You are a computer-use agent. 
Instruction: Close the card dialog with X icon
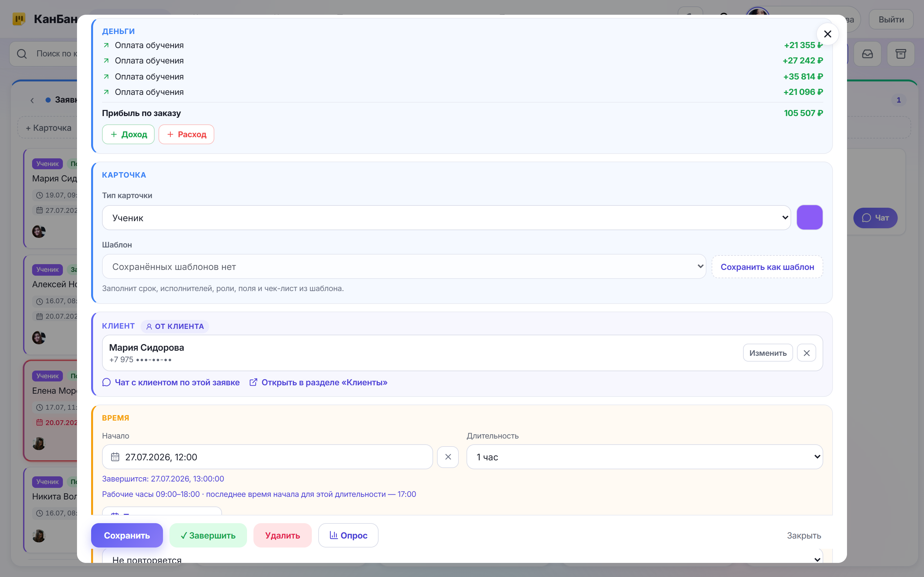click(x=827, y=34)
